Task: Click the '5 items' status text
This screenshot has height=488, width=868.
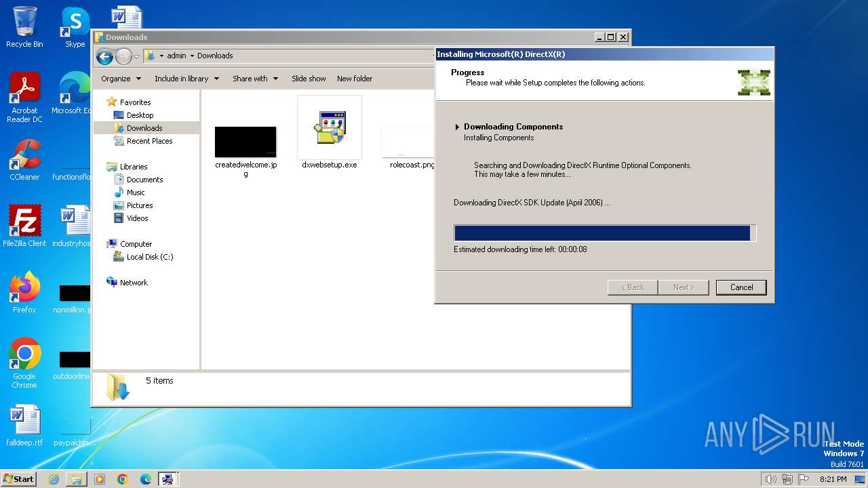Action: coord(159,381)
